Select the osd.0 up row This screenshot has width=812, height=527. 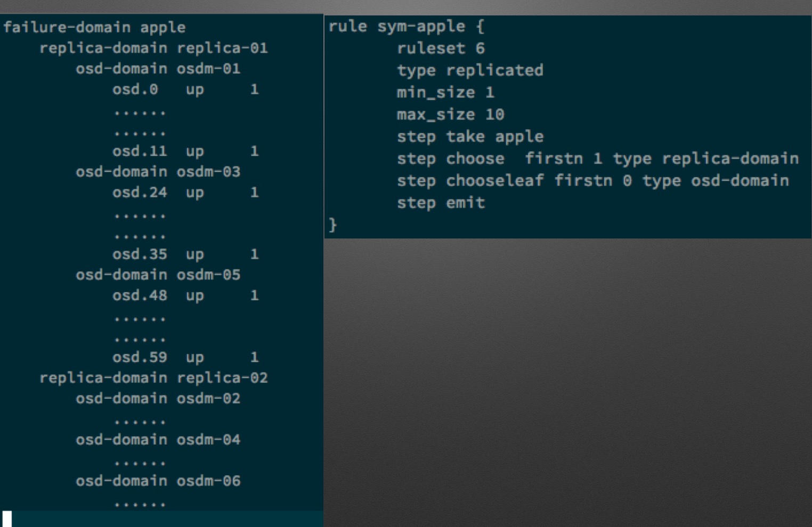coord(185,89)
